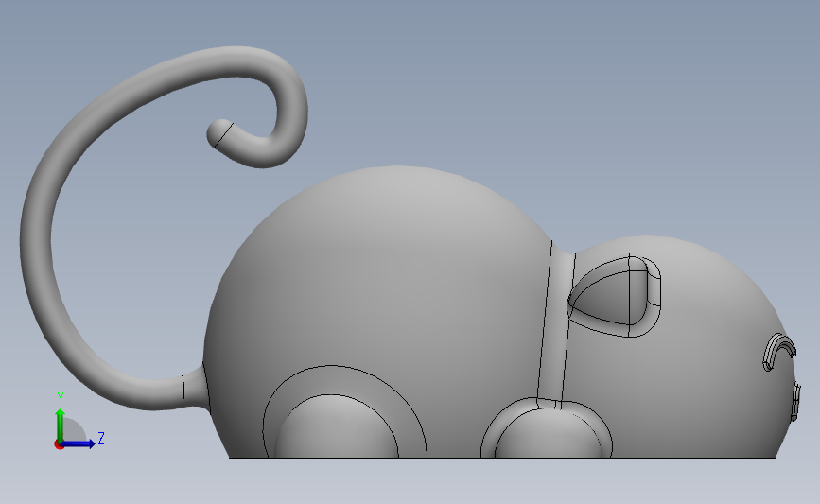The height and width of the screenshot is (504, 820).
Task: Click the Z axis label on the triad
Action: click(101, 438)
